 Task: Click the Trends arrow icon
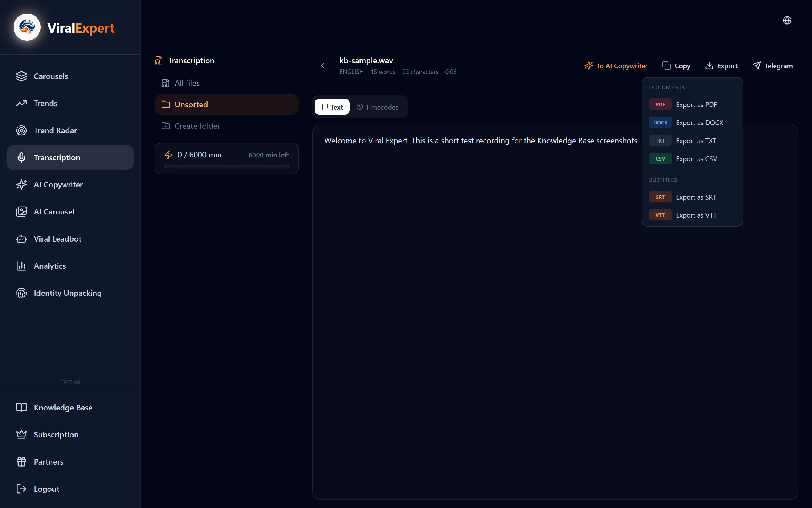pyautogui.click(x=21, y=104)
